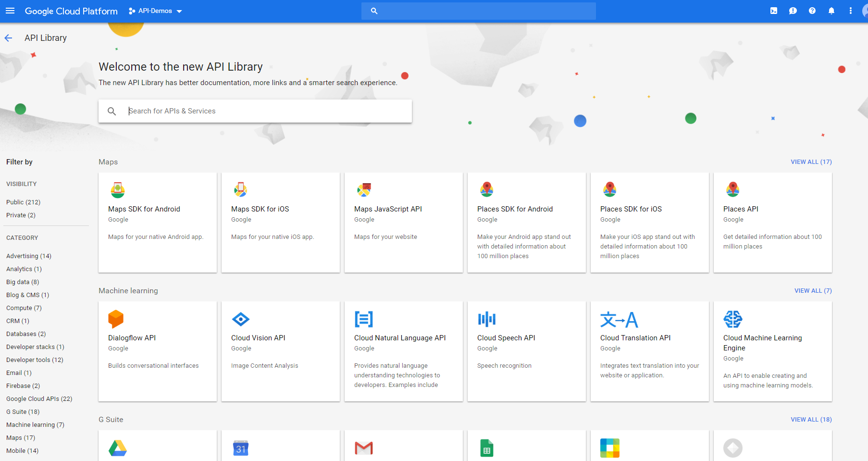Select the Cloud Vision API card icon
868x461 pixels.
click(x=241, y=319)
